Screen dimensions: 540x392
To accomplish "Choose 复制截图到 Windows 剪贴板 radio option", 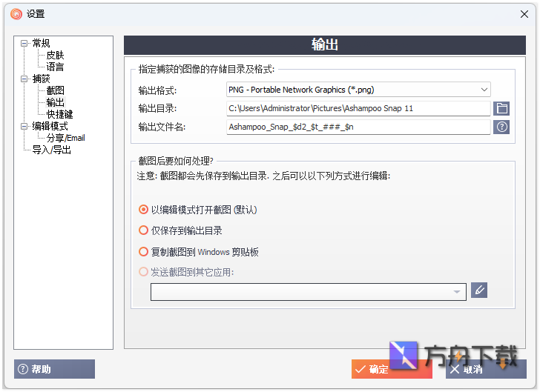I will 198,252.
